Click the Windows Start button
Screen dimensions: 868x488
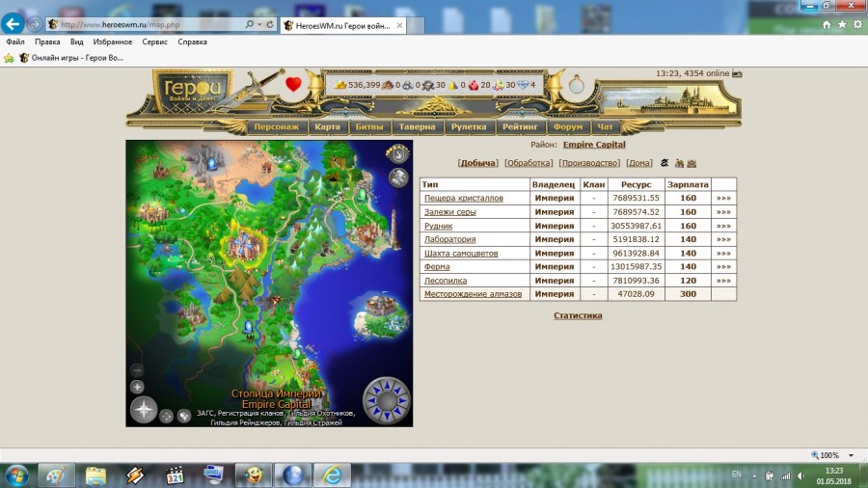click(x=16, y=475)
